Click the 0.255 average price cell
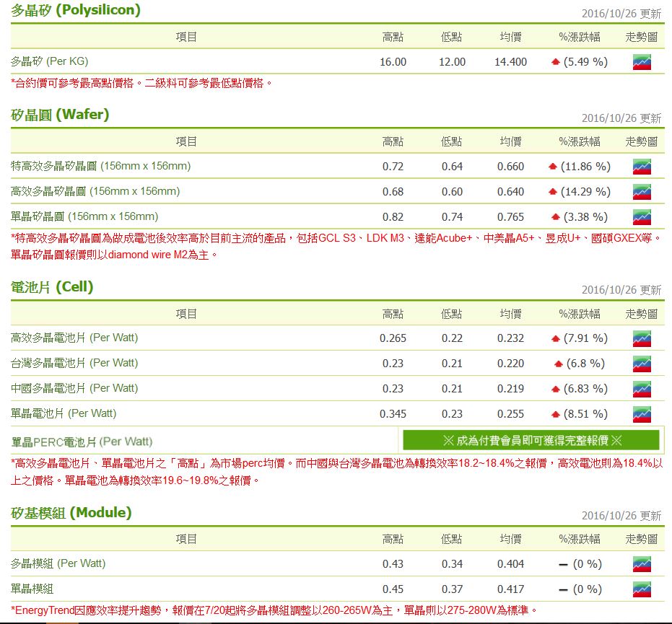The height and width of the screenshot is (624, 672). (510, 414)
